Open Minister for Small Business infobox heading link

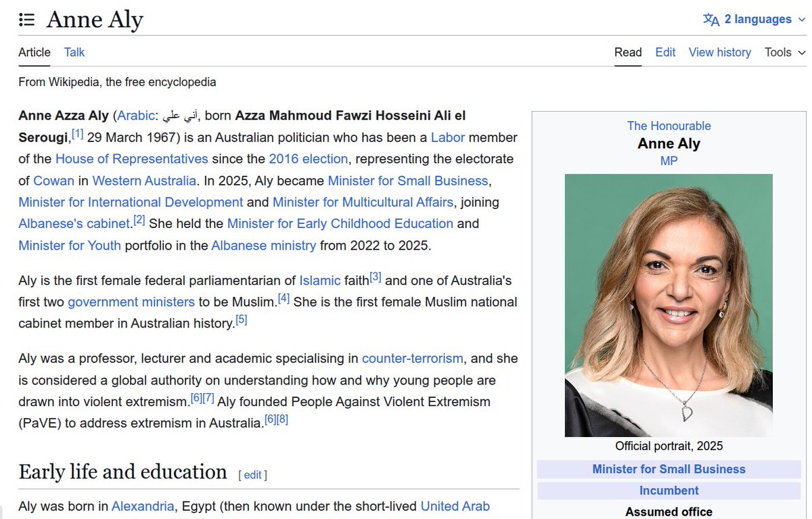click(669, 469)
